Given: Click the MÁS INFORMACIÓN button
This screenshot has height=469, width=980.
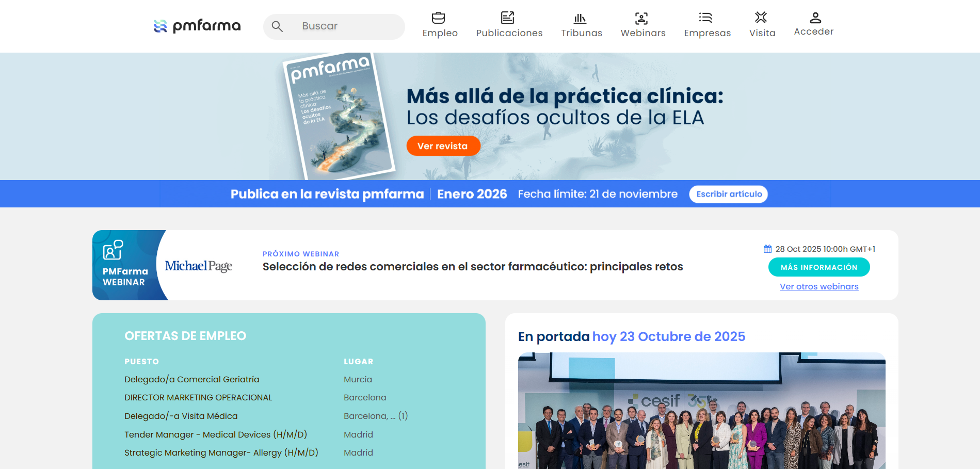Looking at the screenshot, I should pos(819,267).
